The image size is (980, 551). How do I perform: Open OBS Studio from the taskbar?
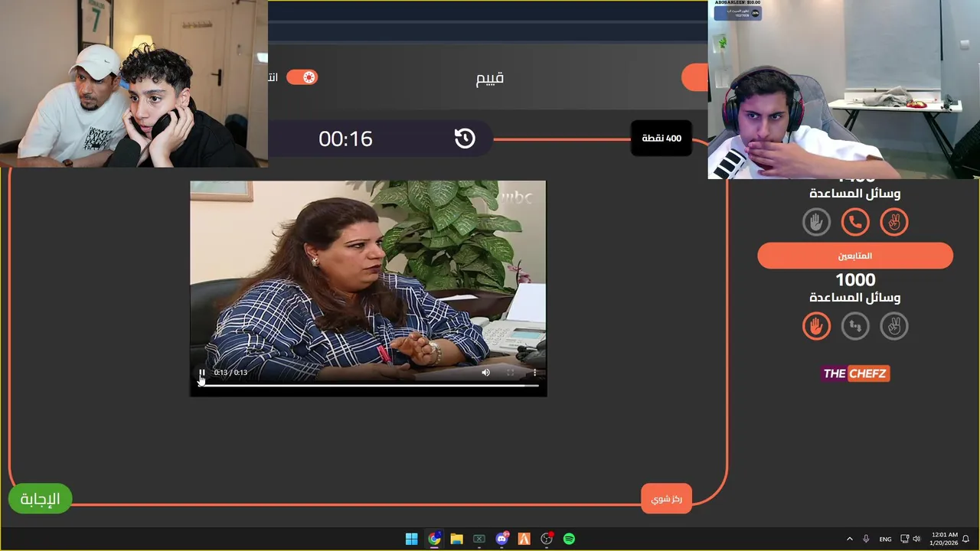[x=547, y=539]
